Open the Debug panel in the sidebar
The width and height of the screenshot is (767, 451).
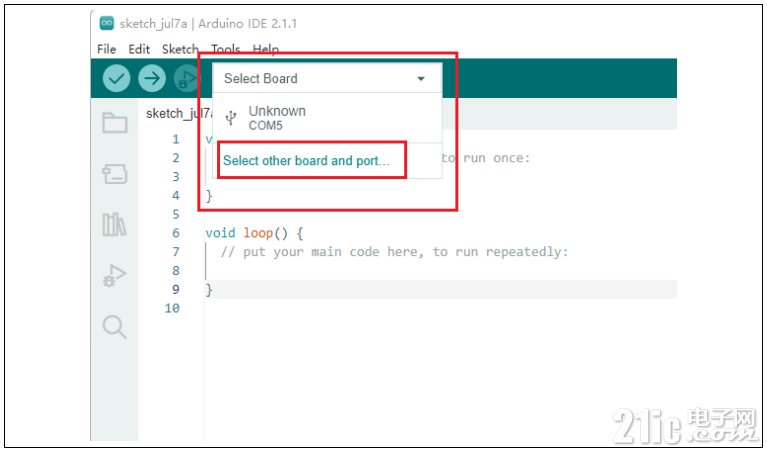tap(114, 275)
